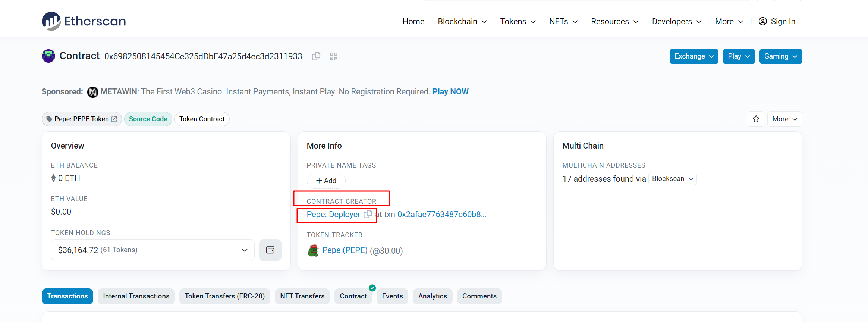Open creation txn 0x2afae7763487e60b8 link
Viewport: 868px width, 322px height.
coord(442,215)
